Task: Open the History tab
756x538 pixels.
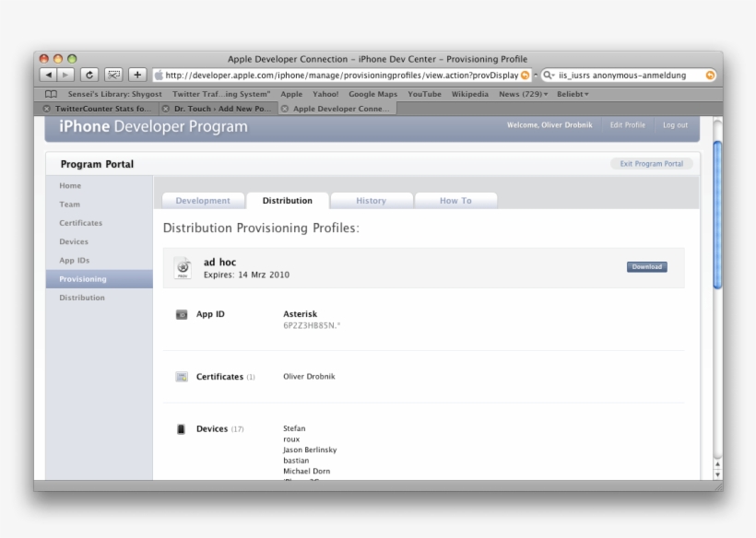Action: [371, 200]
